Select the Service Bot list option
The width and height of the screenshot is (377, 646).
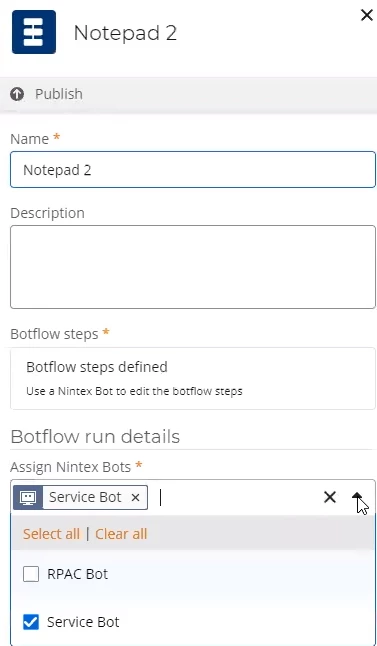[x=193, y=622]
